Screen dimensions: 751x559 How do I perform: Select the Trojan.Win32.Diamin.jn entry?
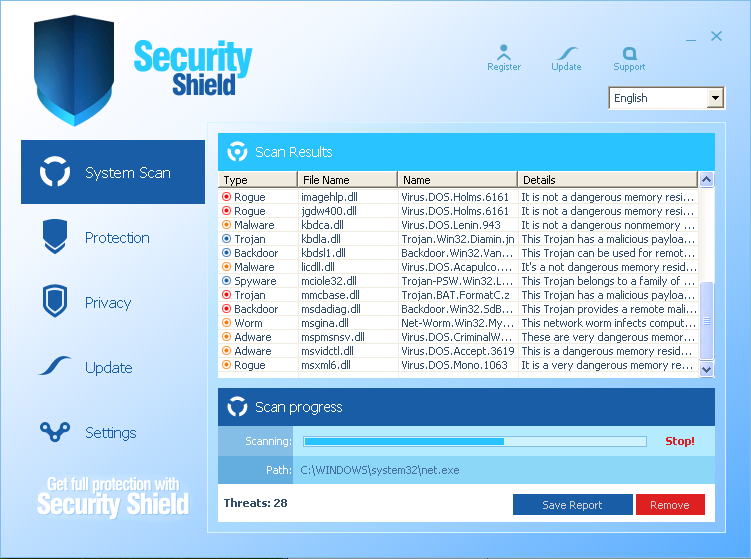(x=457, y=239)
